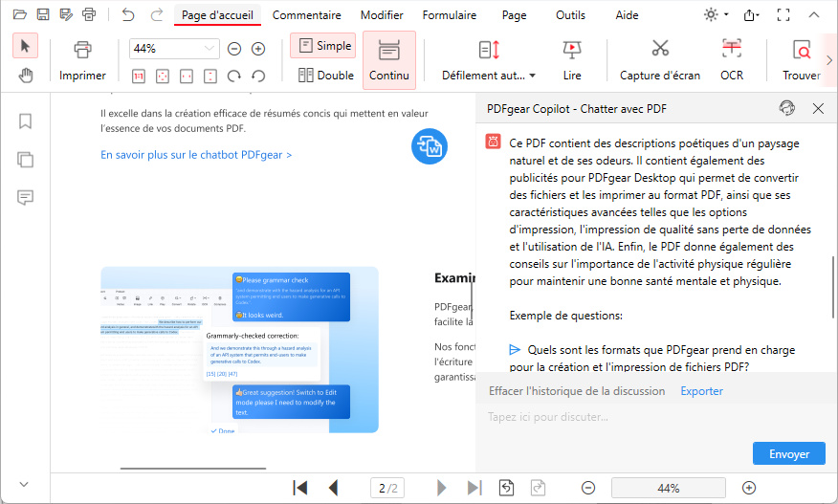Open the Page d'accueil tab
838x504 pixels.
(217, 15)
